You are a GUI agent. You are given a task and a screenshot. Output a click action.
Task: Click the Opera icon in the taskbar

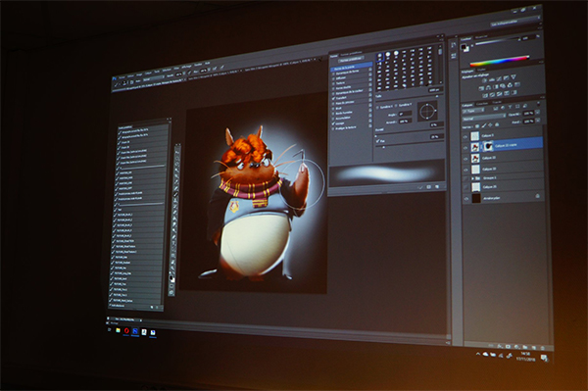[x=126, y=330]
